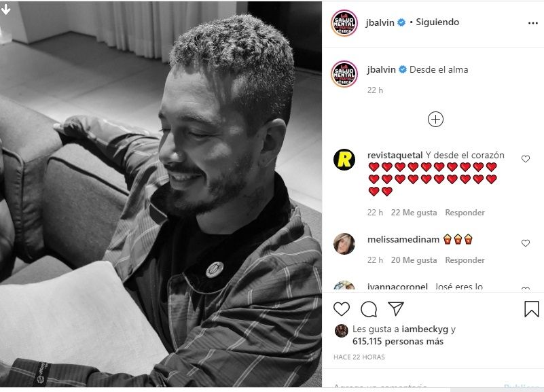The height and width of the screenshot is (392, 544).
Task: Open the iambeckyg profile link in likes
Action: pyautogui.click(x=424, y=329)
